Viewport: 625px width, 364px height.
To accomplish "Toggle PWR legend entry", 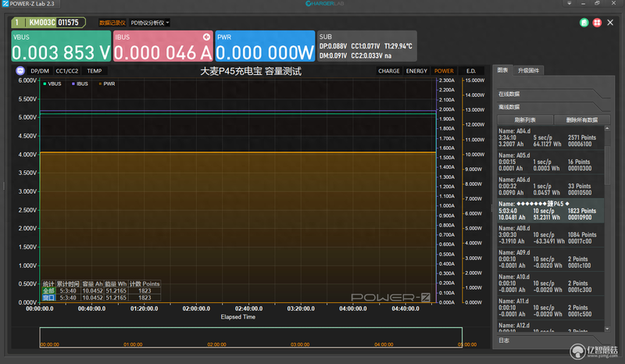I will pyautogui.click(x=107, y=84).
